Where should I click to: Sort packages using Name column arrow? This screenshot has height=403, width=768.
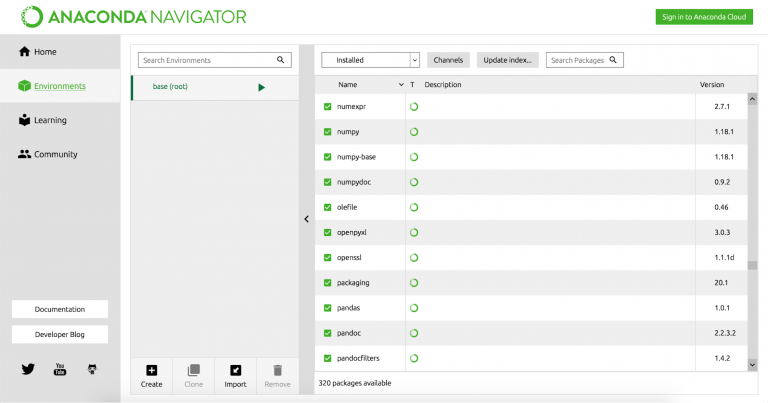tap(401, 85)
